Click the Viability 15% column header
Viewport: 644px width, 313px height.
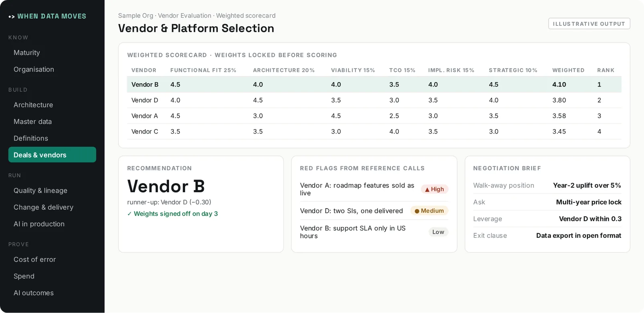click(x=353, y=70)
